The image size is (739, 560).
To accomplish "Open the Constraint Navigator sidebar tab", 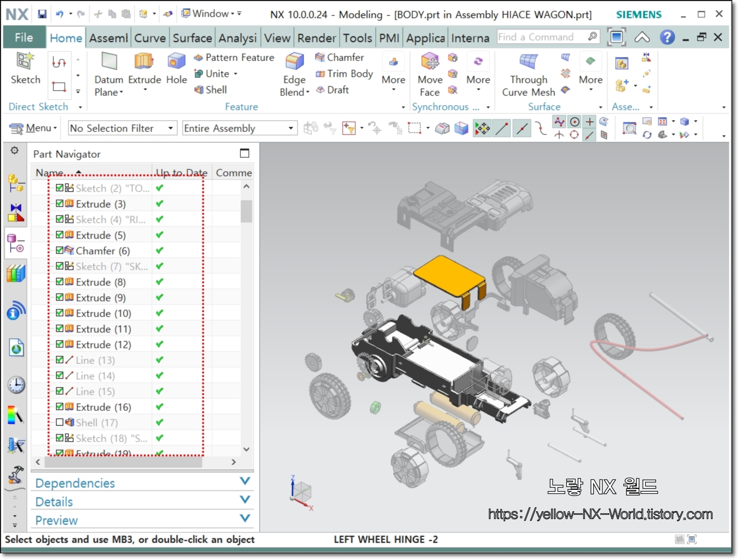I will pos(16,213).
